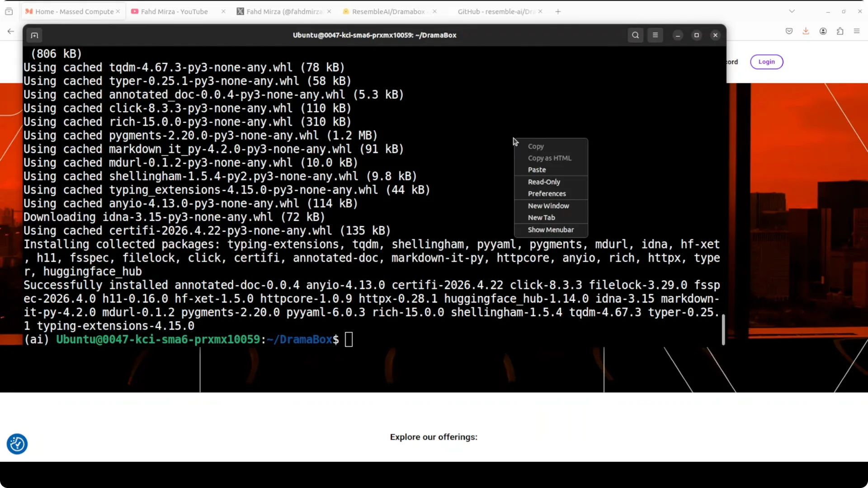Open browser application hamburger menu
This screenshot has width=868, height=488.
tap(857, 31)
